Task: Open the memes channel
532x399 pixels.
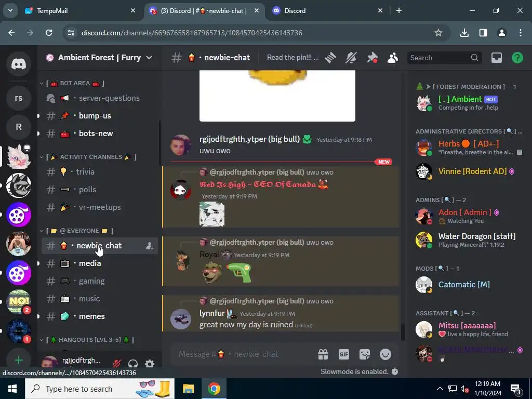Action: click(x=99, y=316)
